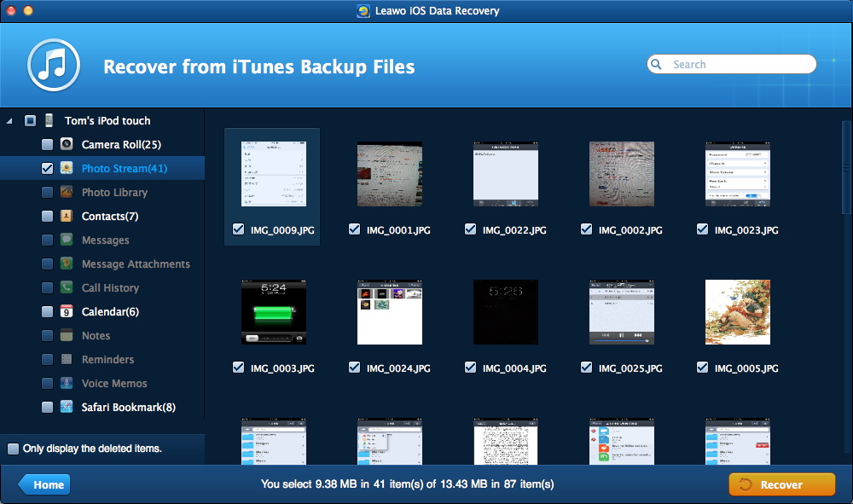This screenshot has width=853, height=504.
Task: Click the Camera Roll camera icon
Action: pos(67,144)
